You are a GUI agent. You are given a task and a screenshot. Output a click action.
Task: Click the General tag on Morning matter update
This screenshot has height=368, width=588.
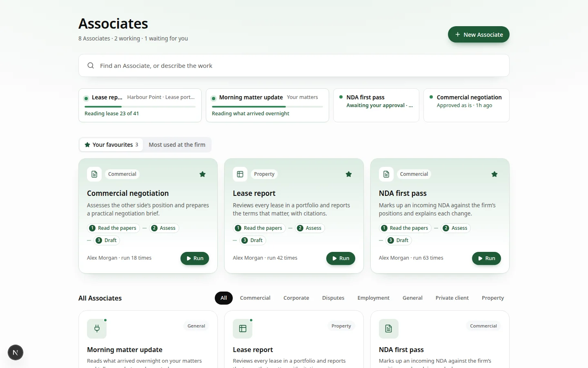(x=196, y=326)
